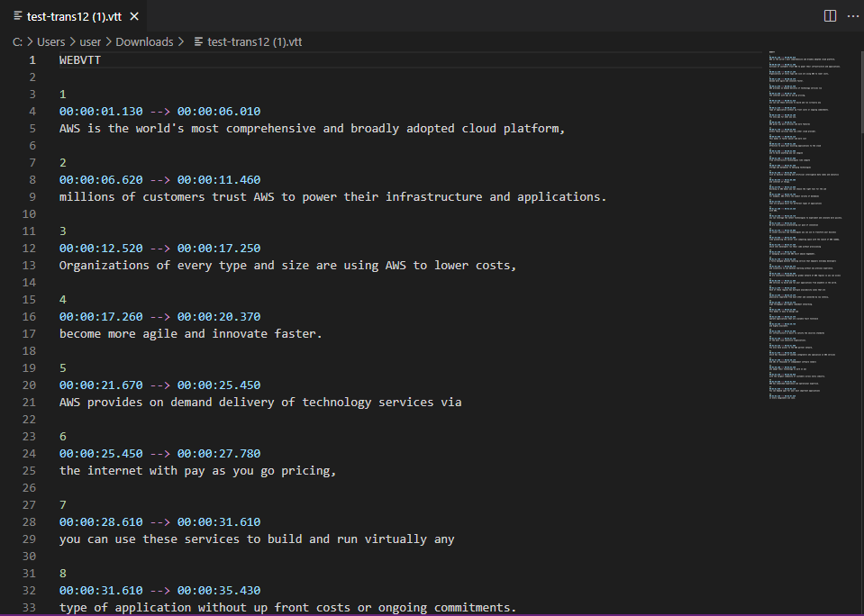The height and width of the screenshot is (616, 864).
Task: Click the code minimap preview
Action: 804,225
